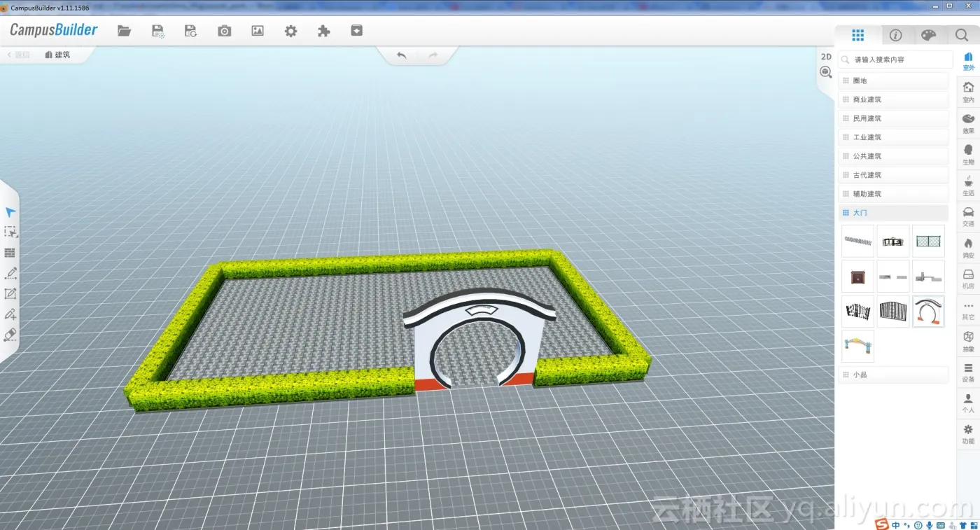Image resolution: width=980 pixels, height=530 pixels.
Task: Select the colorful arch gate thumbnail
Action: tap(857, 346)
